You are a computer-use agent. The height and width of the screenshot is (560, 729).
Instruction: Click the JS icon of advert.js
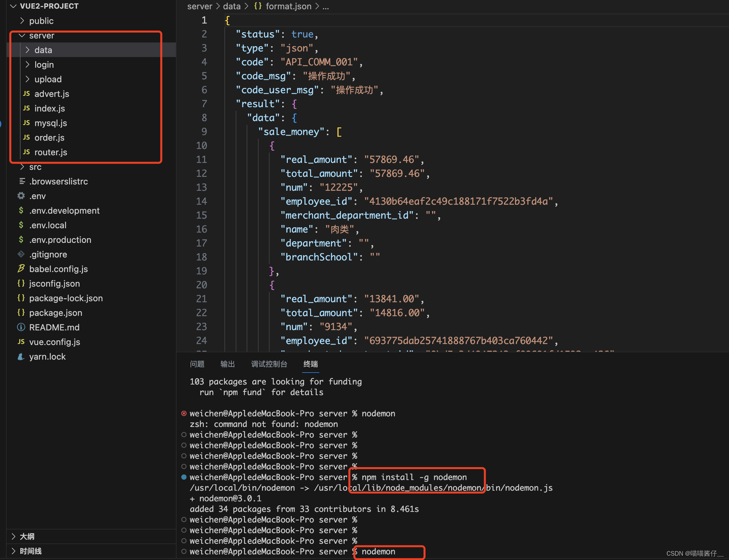click(x=26, y=94)
